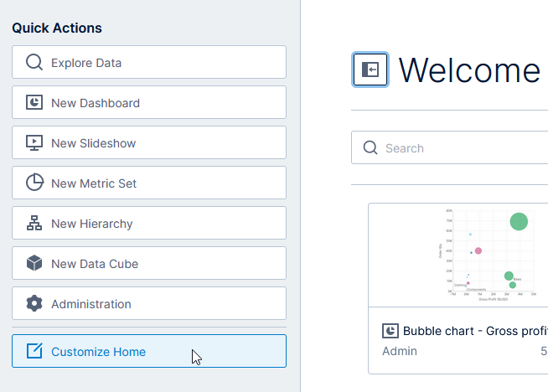
Task: Click the magnifier icon beside Explore Data
Action: (34, 63)
